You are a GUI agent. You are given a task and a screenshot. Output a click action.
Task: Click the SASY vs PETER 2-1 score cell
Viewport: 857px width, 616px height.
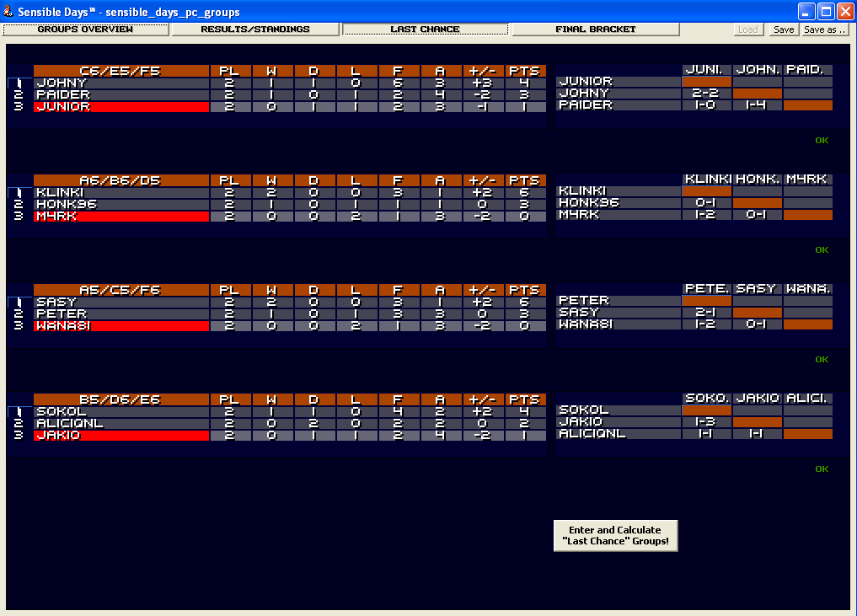[x=707, y=313]
